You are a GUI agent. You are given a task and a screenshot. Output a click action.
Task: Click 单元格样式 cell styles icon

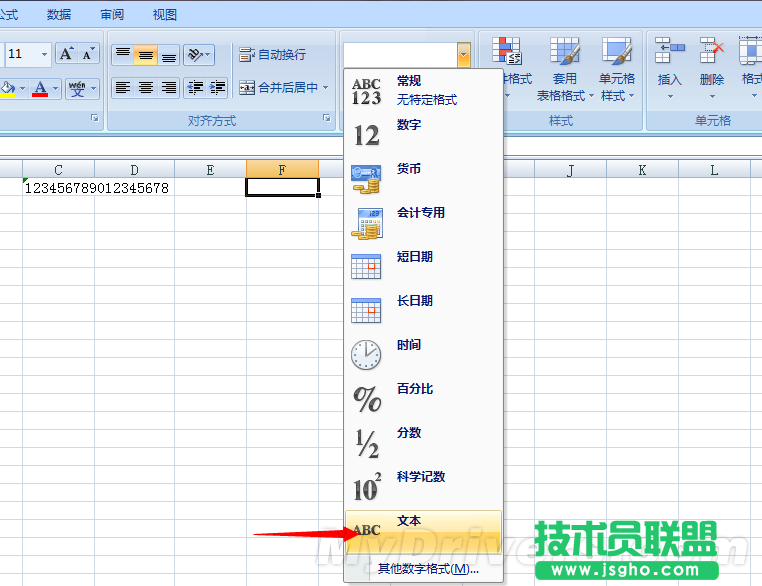pyautogui.click(x=617, y=51)
